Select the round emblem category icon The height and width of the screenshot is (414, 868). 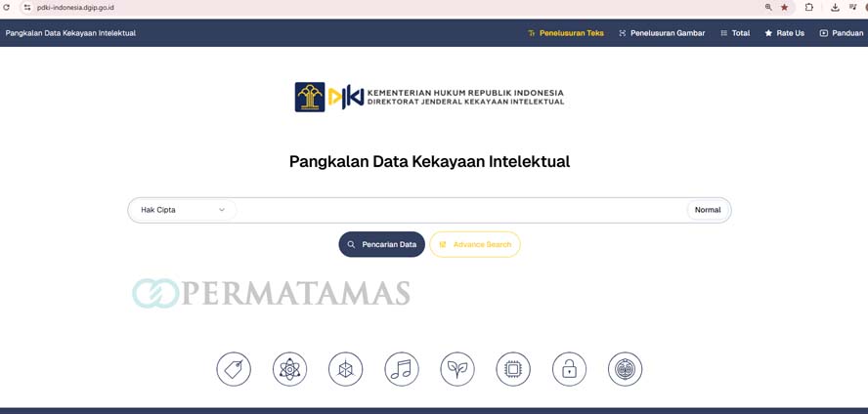point(625,369)
